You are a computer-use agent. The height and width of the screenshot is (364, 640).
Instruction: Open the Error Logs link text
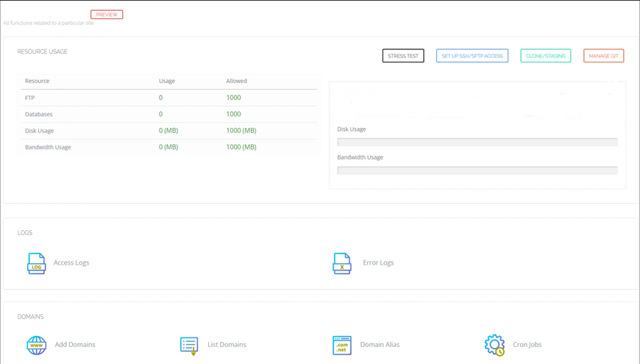[378, 263]
